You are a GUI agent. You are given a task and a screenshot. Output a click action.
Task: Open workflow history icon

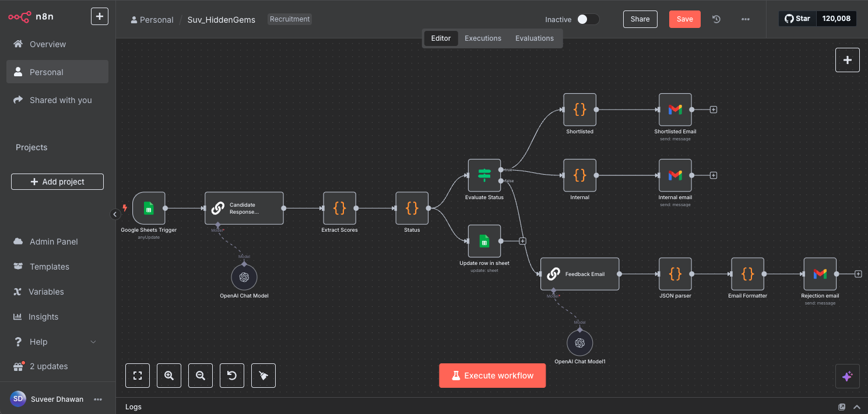[x=716, y=19]
